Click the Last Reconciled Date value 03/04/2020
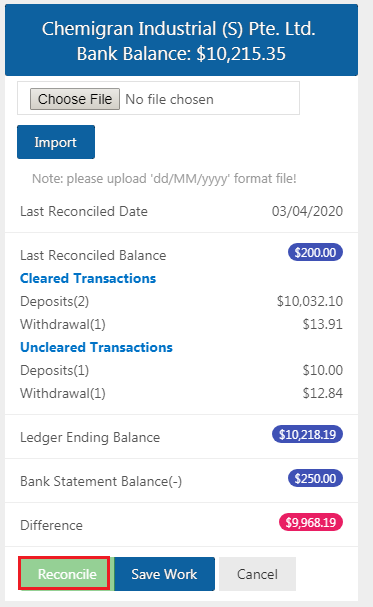The image size is (373, 607). coord(307,211)
